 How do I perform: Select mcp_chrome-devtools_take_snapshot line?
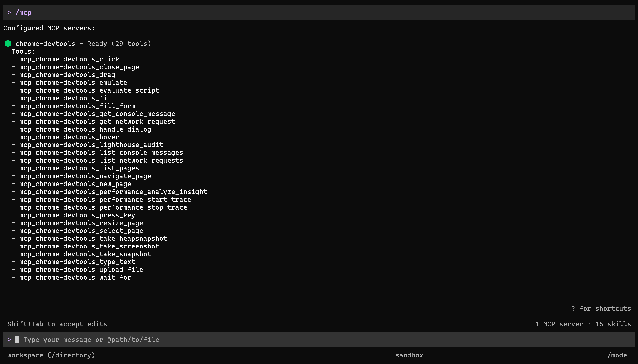[85, 254]
